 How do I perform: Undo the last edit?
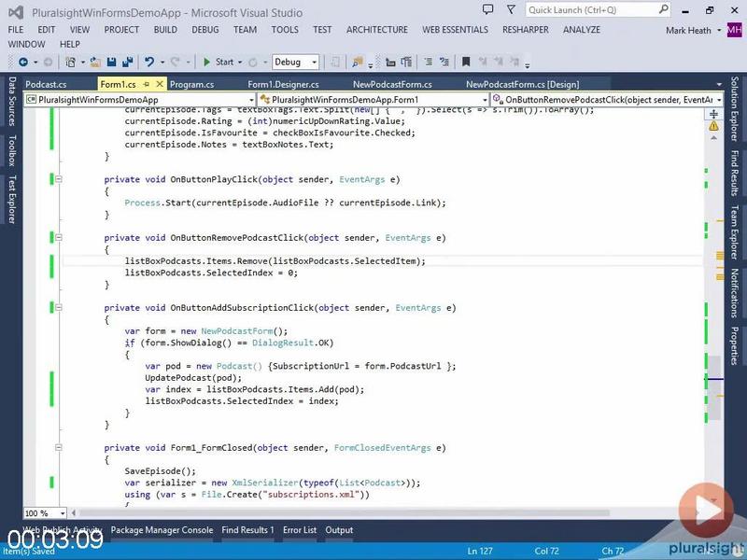(149, 62)
